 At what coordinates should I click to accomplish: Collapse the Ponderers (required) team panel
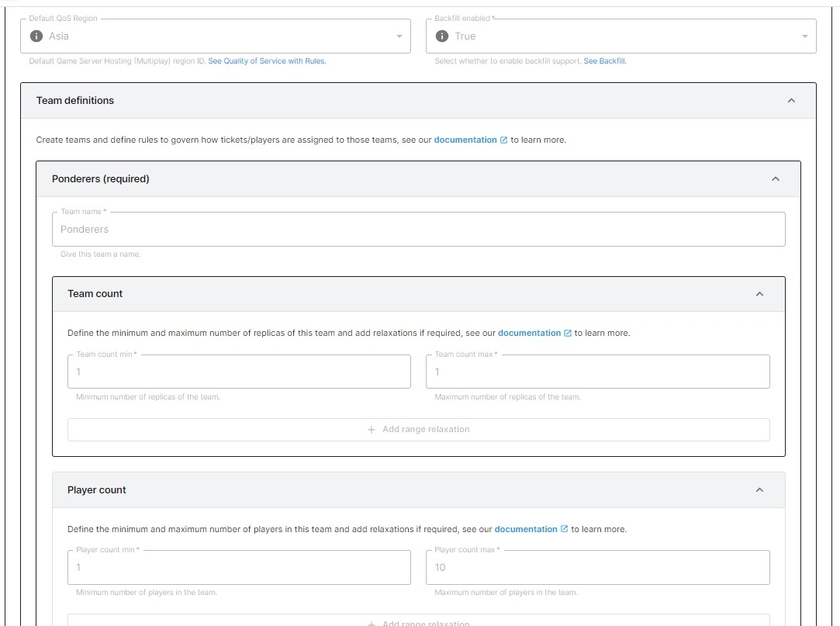774,178
